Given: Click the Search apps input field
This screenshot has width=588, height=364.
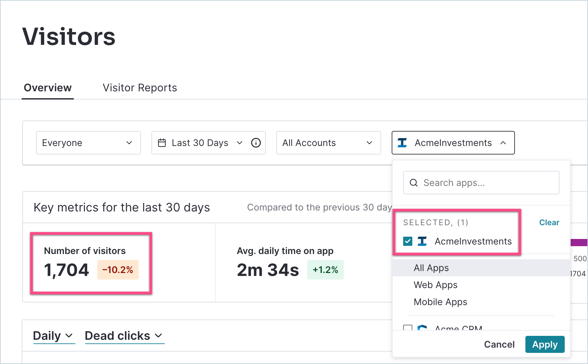Looking at the screenshot, I should (x=481, y=183).
